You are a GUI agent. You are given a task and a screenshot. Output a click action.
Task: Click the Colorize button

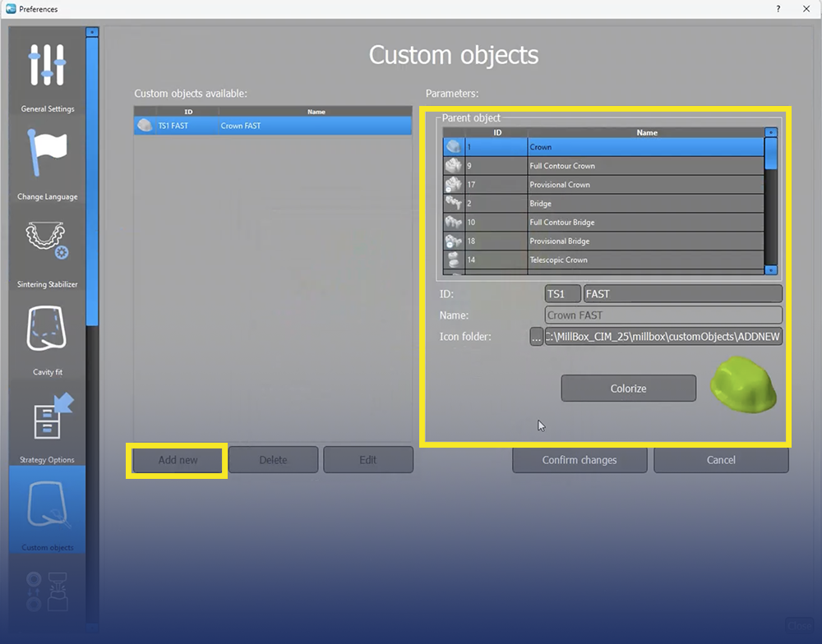point(628,389)
